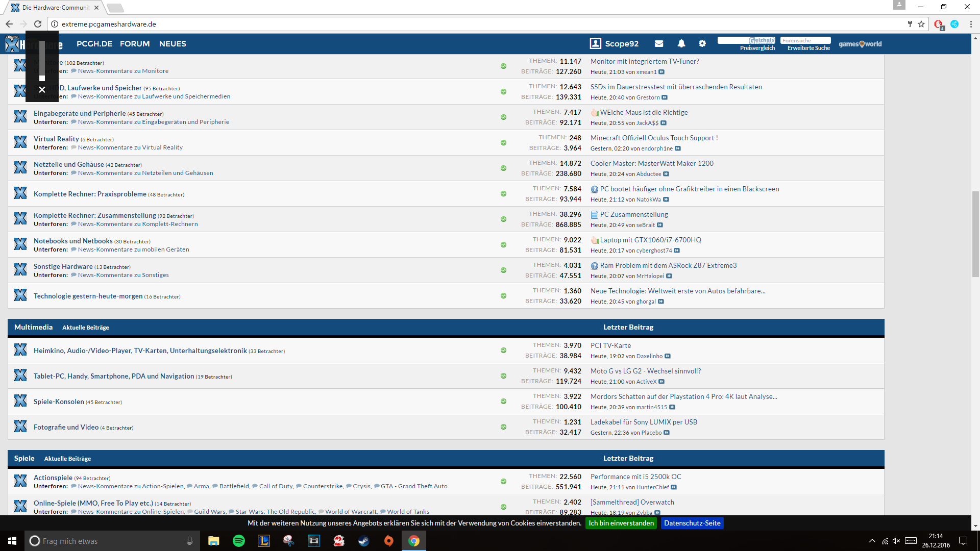Click the Scope92 user profile icon
The height and width of the screenshot is (551, 980).
pos(595,44)
